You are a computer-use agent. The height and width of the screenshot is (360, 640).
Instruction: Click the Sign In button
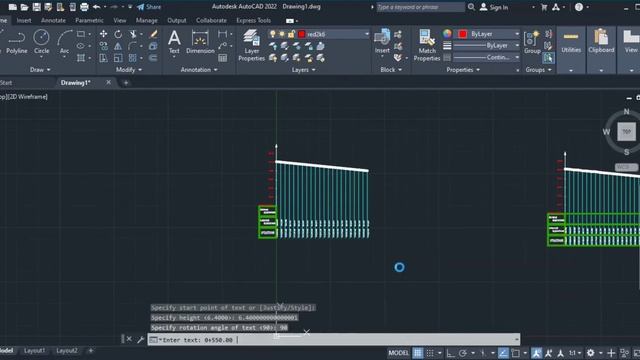pyautogui.click(x=494, y=7)
